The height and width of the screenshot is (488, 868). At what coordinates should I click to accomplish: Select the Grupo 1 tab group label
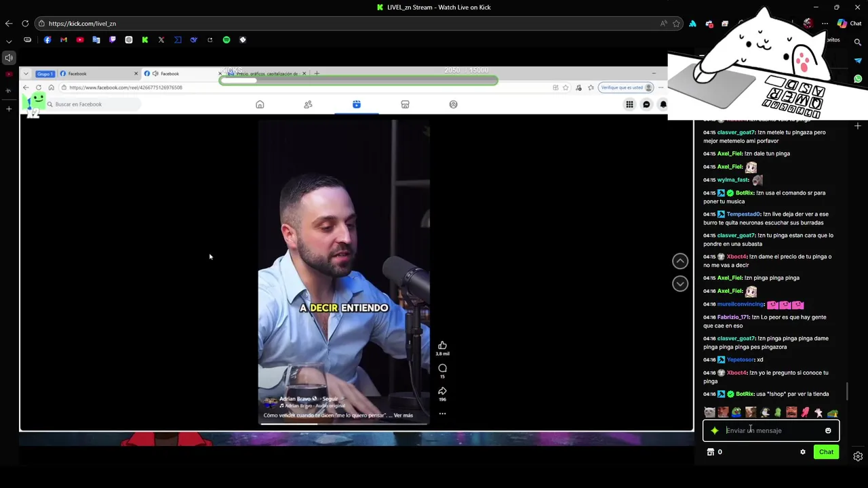tap(45, 73)
